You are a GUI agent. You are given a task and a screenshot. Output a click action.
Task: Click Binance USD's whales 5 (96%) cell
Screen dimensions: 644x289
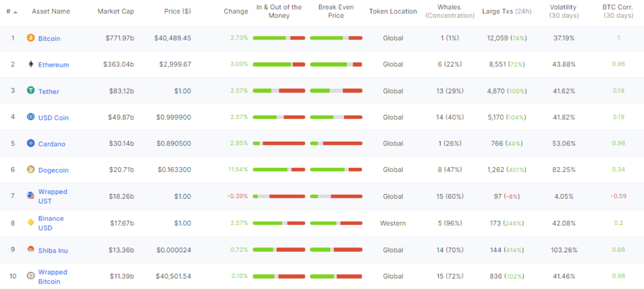tap(450, 223)
